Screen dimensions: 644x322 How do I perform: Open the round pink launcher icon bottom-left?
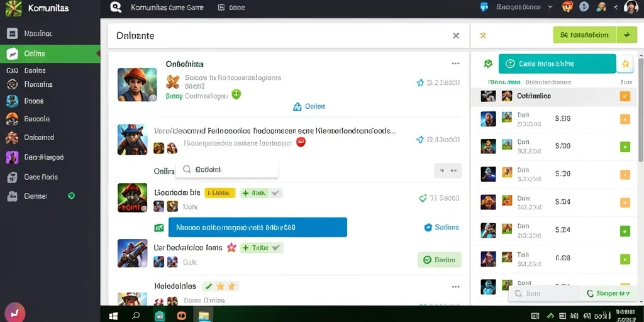[x=14, y=313]
